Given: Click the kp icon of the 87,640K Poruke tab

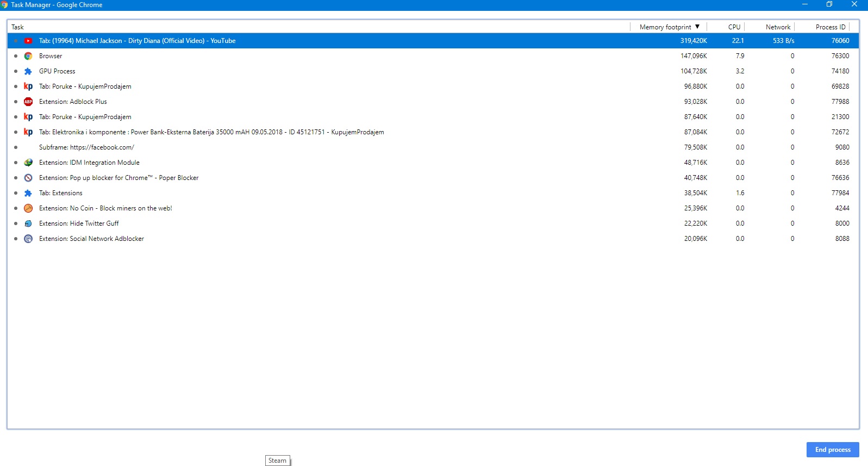Looking at the screenshot, I should [28, 117].
